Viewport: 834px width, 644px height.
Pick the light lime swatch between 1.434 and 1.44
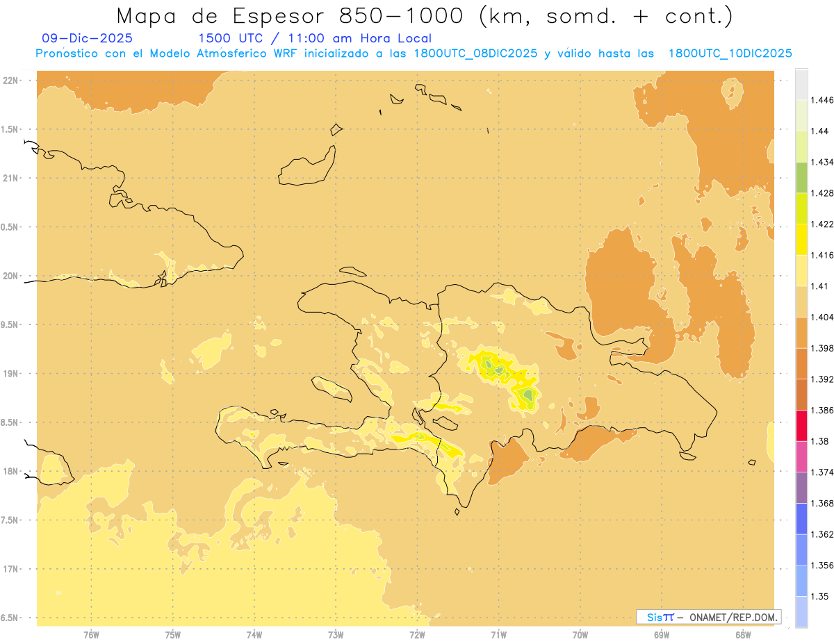[801, 147]
